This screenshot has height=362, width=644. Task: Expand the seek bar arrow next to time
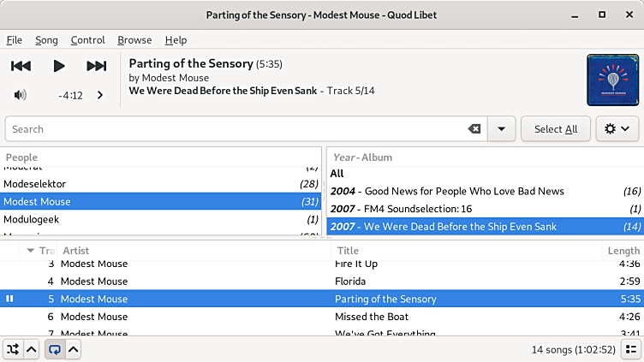pos(100,95)
